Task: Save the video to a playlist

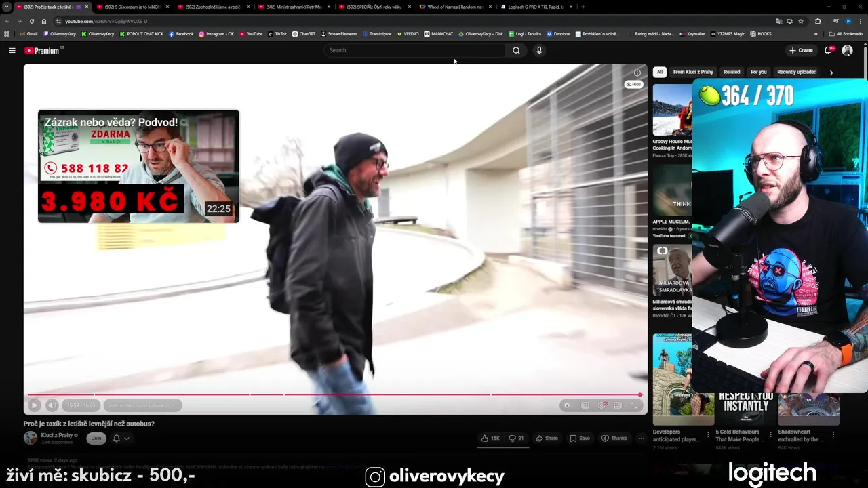Action: [580, 438]
